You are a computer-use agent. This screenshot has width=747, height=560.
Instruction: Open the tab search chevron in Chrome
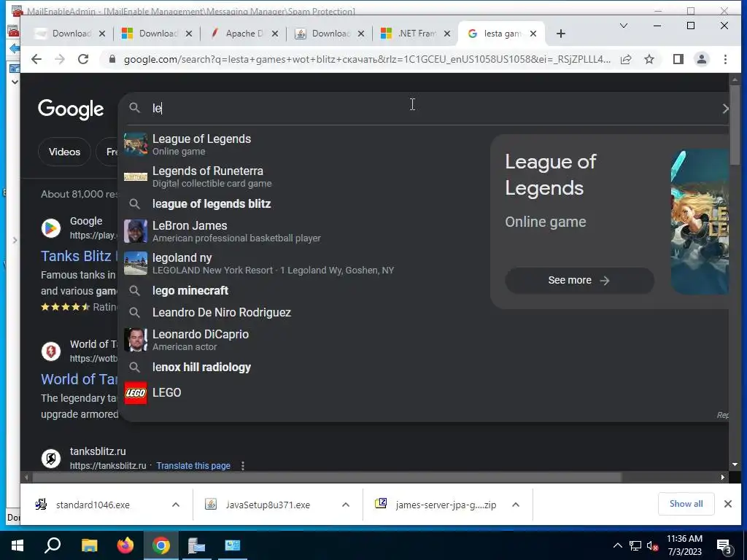pyautogui.click(x=623, y=26)
